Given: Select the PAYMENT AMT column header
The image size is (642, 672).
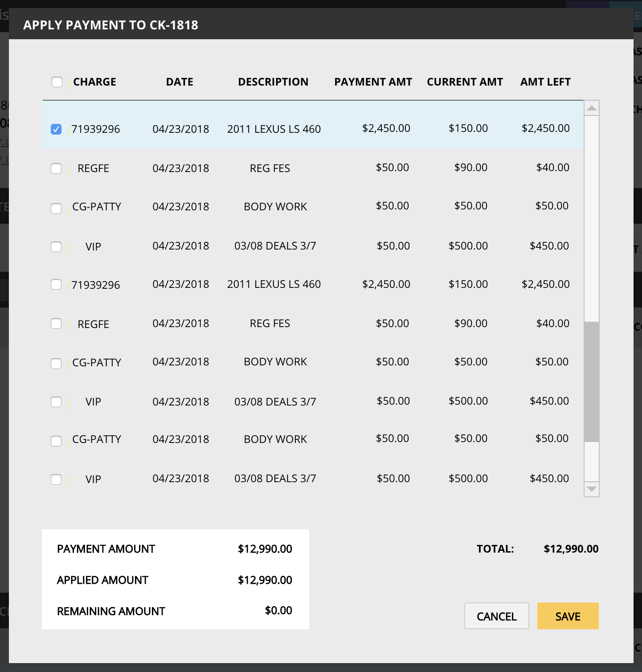Looking at the screenshot, I should point(373,82).
